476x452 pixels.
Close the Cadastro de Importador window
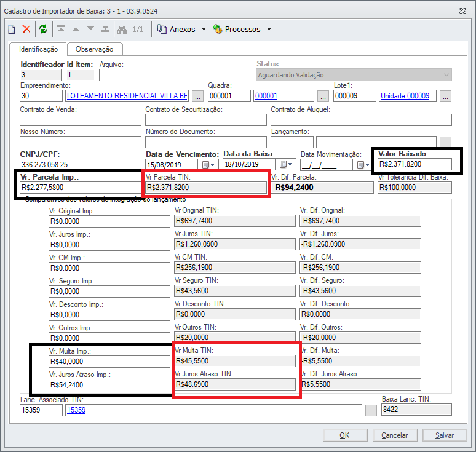point(462,11)
